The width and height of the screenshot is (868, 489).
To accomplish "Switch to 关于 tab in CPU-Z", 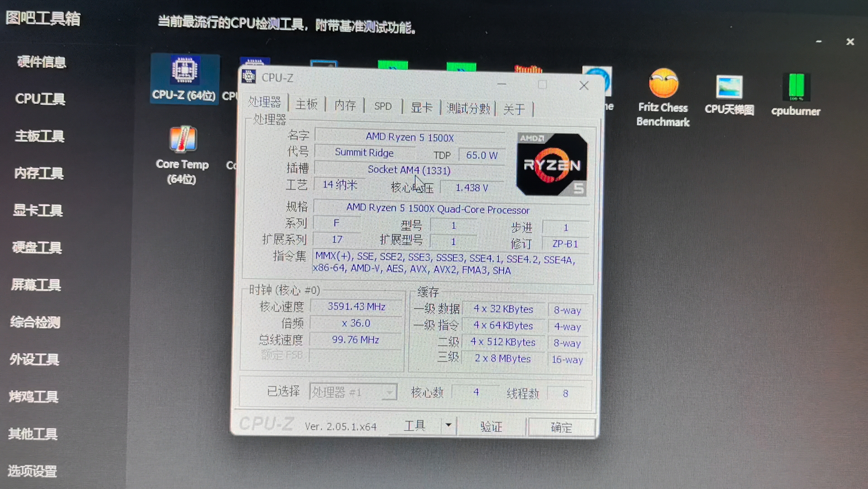I will [x=514, y=109].
